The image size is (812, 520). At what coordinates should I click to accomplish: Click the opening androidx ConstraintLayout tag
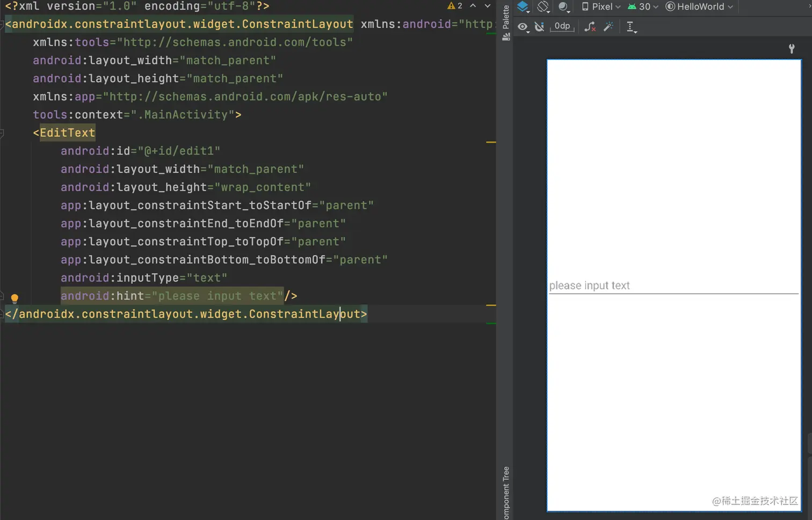point(179,24)
